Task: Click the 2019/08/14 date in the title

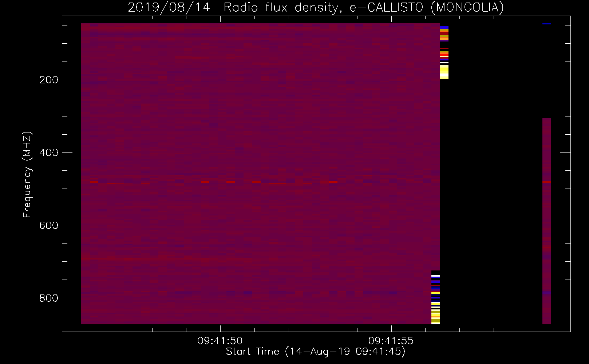Action: pos(169,7)
